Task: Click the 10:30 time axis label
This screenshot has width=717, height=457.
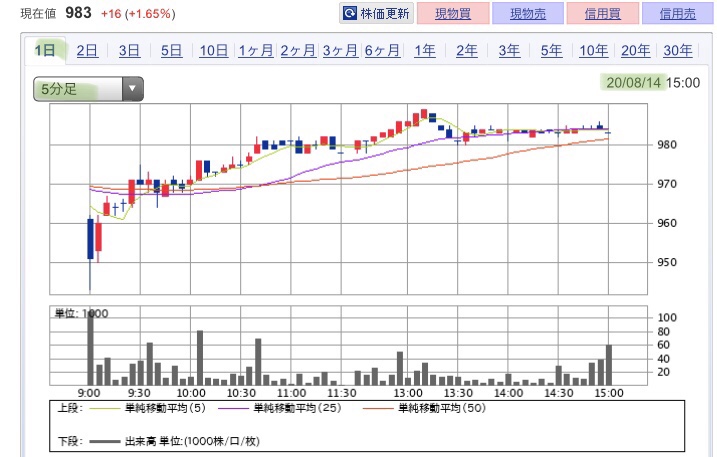Action: pos(241,393)
